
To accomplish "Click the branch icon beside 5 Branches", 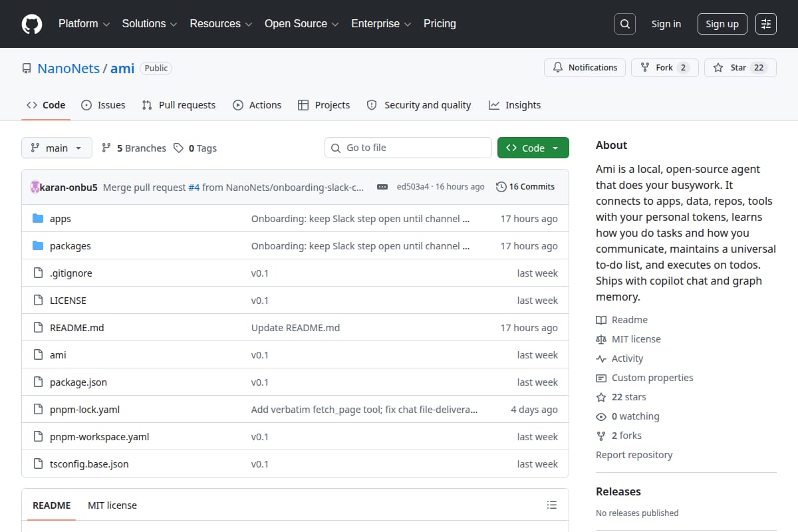I will pyautogui.click(x=106, y=148).
